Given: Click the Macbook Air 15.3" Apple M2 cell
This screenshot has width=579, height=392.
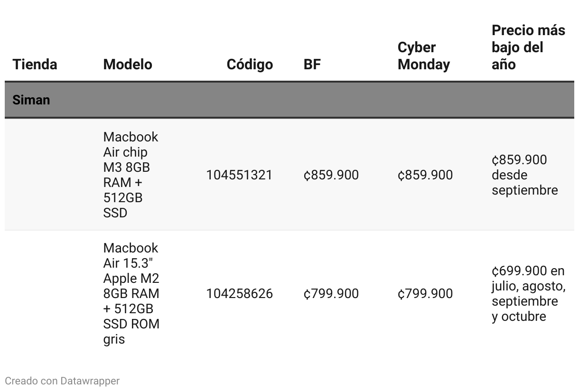Looking at the screenshot, I should coord(131,293).
